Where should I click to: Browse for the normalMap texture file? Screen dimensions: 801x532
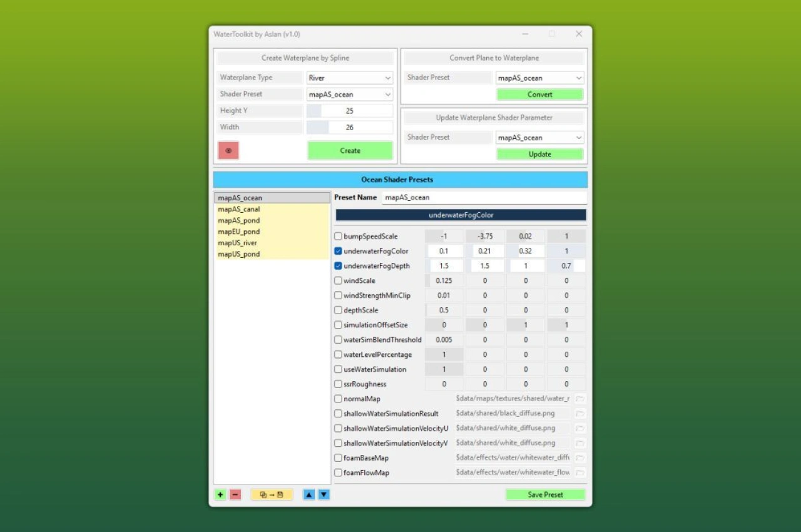coord(579,399)
